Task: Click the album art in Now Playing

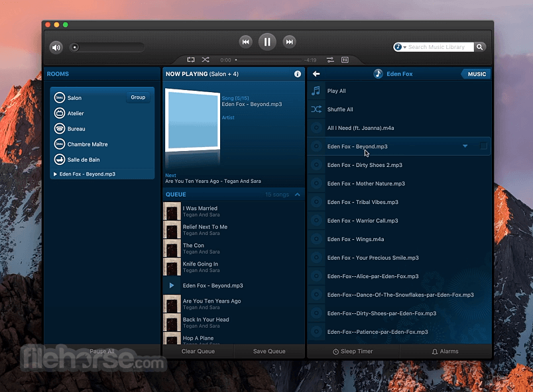Action: click(193, 120)
